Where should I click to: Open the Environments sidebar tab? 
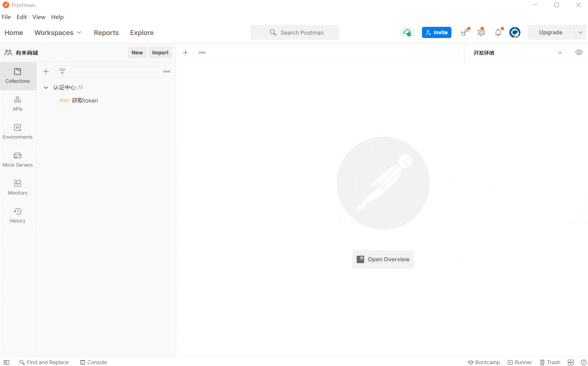click(x=18, y=132)
